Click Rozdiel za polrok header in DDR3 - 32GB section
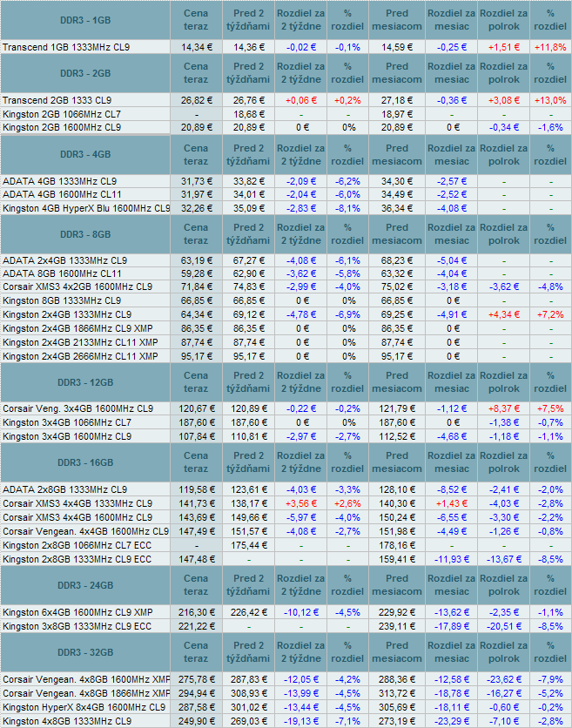The image size is (572, 728). [x=503, y=652]
